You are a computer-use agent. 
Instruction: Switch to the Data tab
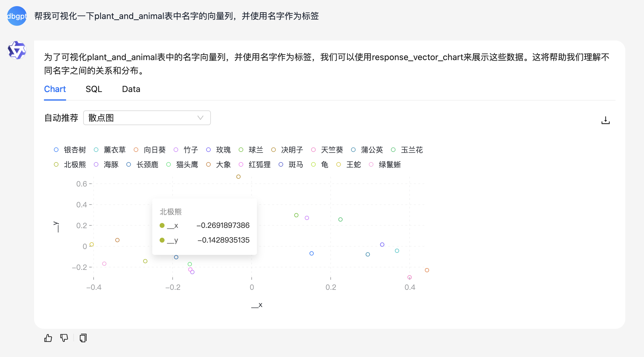pyautogui.click(x=131, y=89)
